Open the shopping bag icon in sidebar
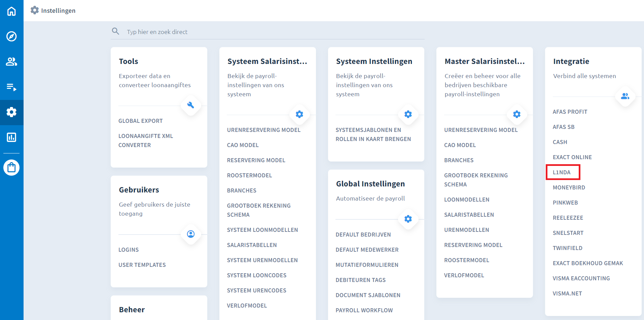 pos(11,168)
